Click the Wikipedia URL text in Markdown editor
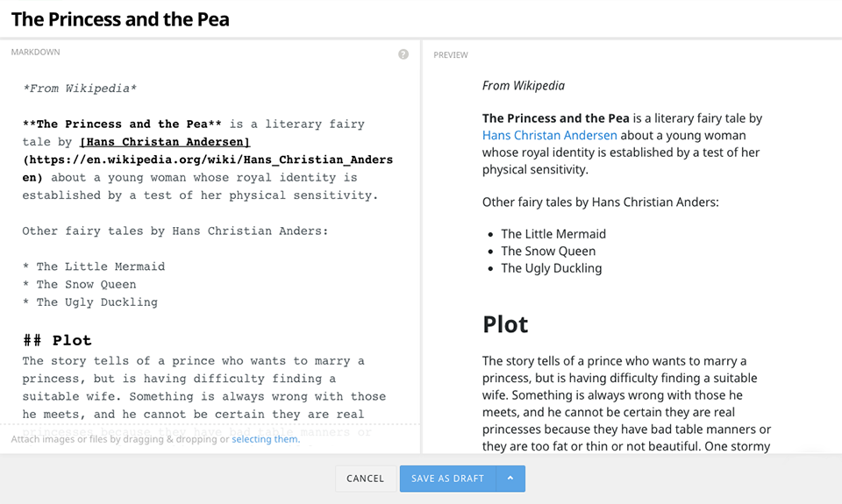 [208, 160]
